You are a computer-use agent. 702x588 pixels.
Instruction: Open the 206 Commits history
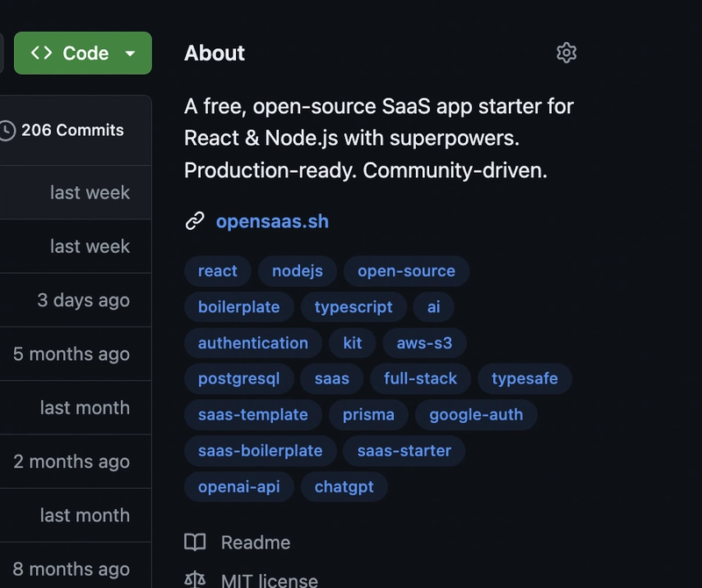(x=73, y=130)
